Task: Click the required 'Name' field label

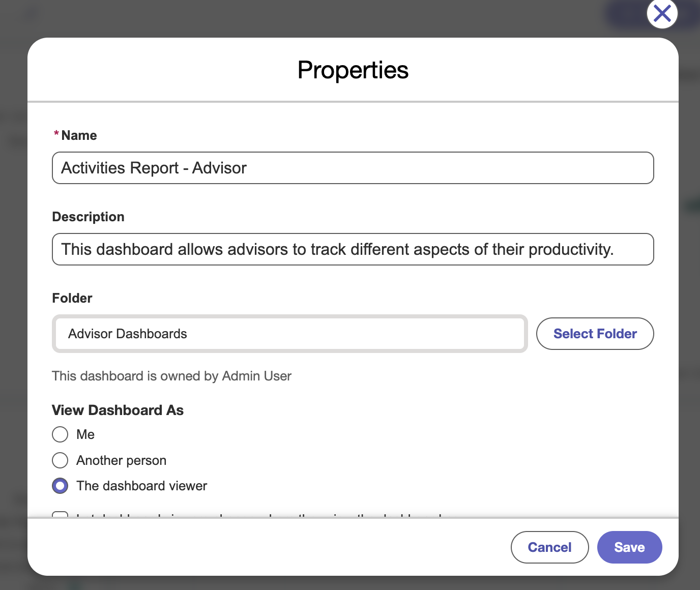Action: tap(79, 135)
